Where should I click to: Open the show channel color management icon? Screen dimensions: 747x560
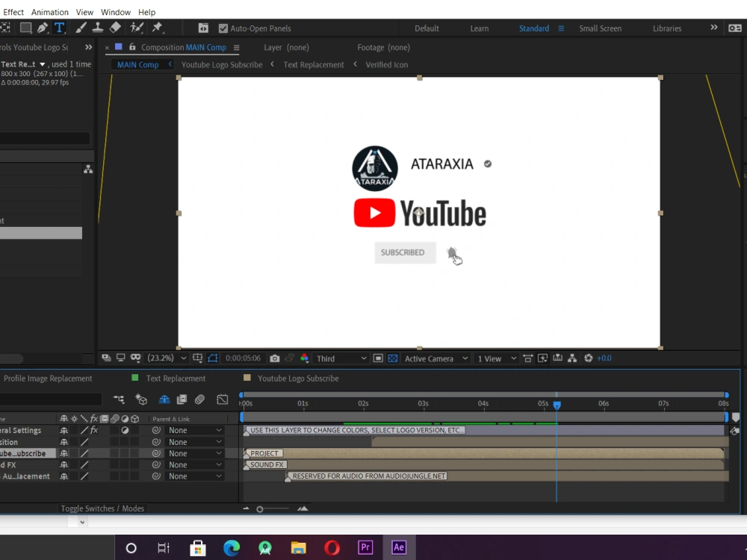pos(305,358)
